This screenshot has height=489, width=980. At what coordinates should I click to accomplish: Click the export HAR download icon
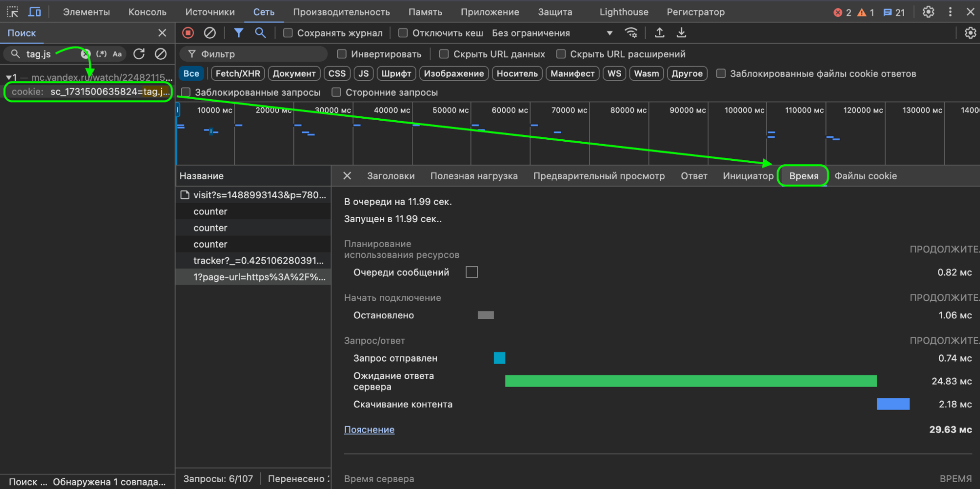[x=681, y=33]
